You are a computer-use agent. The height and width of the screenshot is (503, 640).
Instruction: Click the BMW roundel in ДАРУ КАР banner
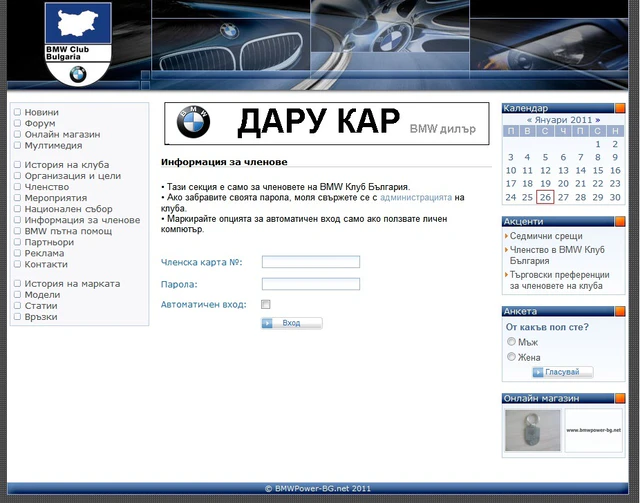pyautogui.click(x=193, y=122)
